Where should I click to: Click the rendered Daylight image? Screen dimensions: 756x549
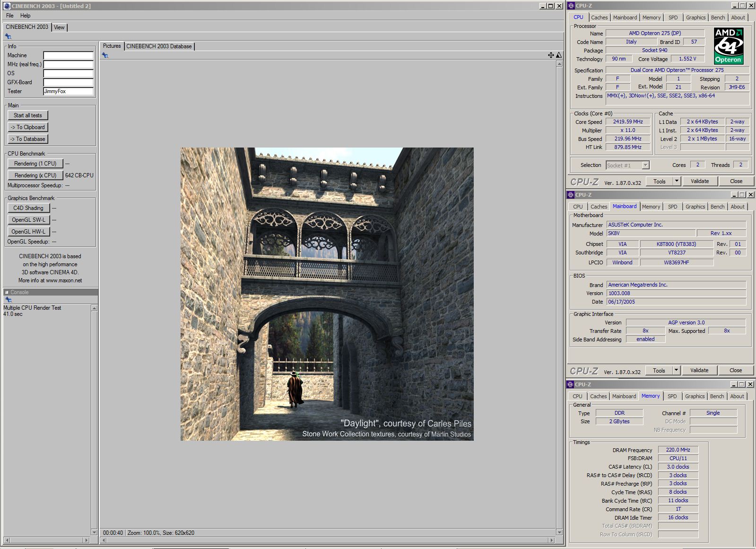point(327,294)
